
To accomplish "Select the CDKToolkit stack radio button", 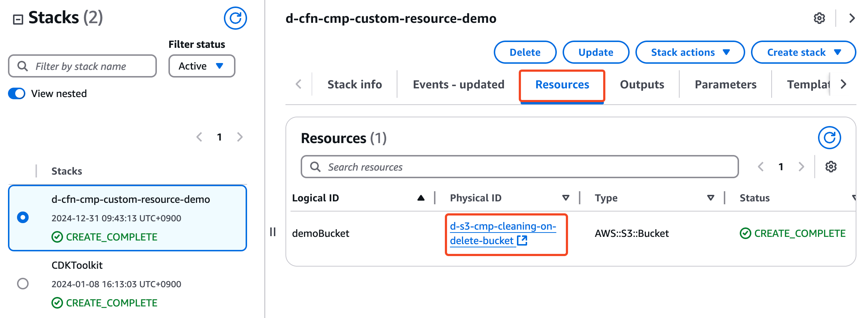I will pos(23,283).
